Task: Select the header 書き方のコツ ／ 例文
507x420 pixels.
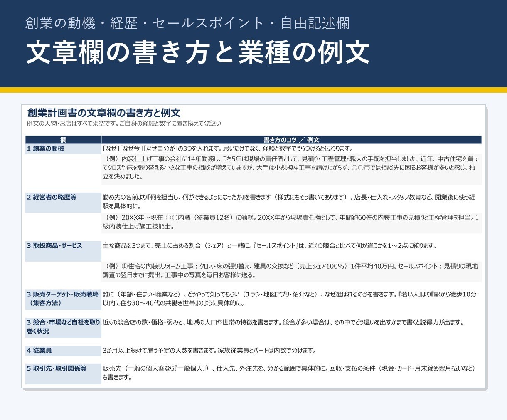Action: 291,140
